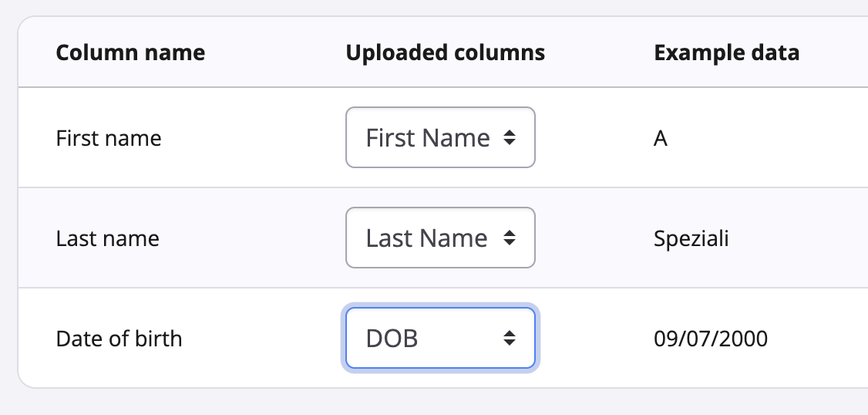Click the arrows icon in Last Name dropdown
Screen dimensions: 868x415
tap(509, 238)
